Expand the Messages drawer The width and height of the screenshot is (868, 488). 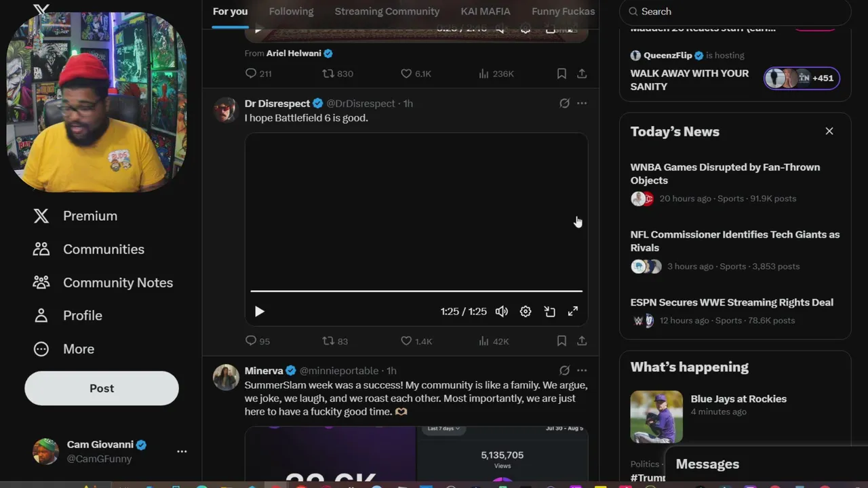[x=766, y=465]
